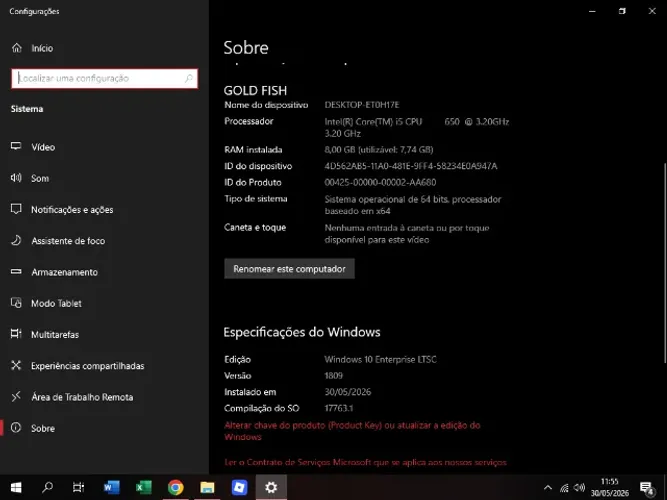
Task: Open the Windows Start menu
Action: [16, 487]
